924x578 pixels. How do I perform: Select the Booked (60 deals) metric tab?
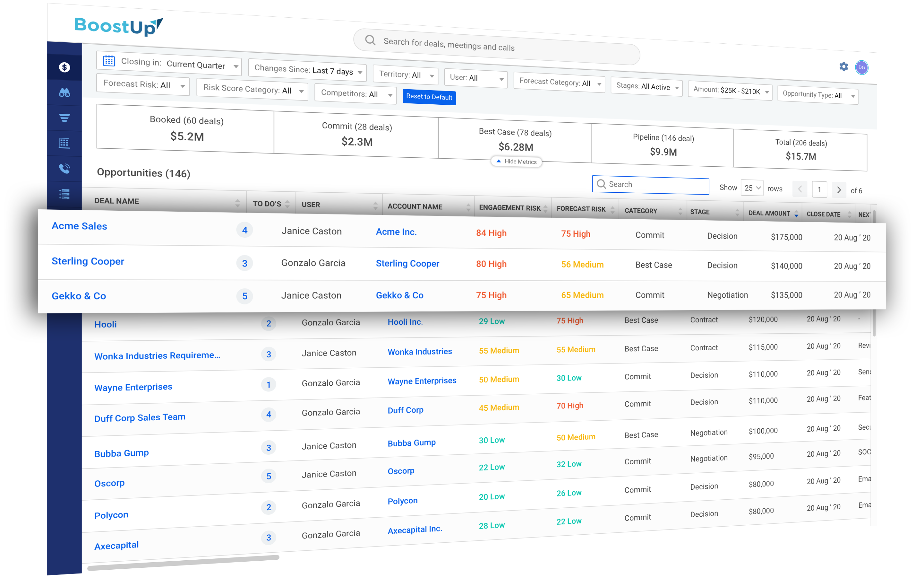(185, 129)
